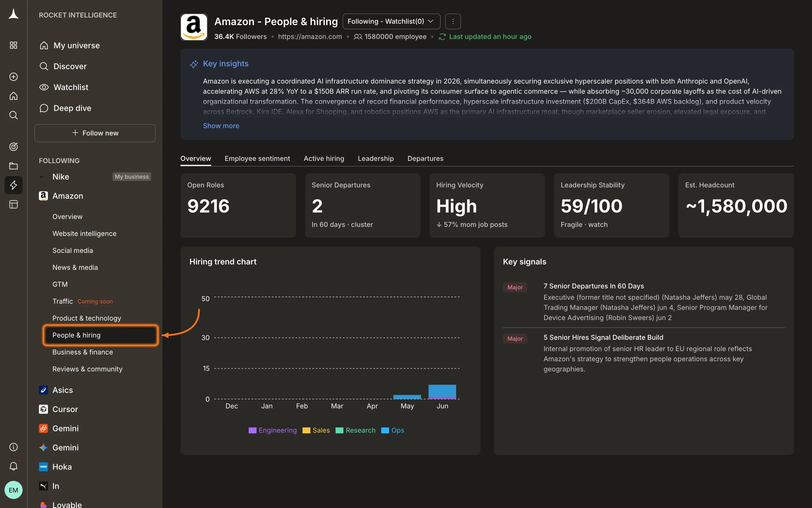Click the Follow new button
The height and width of the screenshot is (508, 812).
point(95,133)
